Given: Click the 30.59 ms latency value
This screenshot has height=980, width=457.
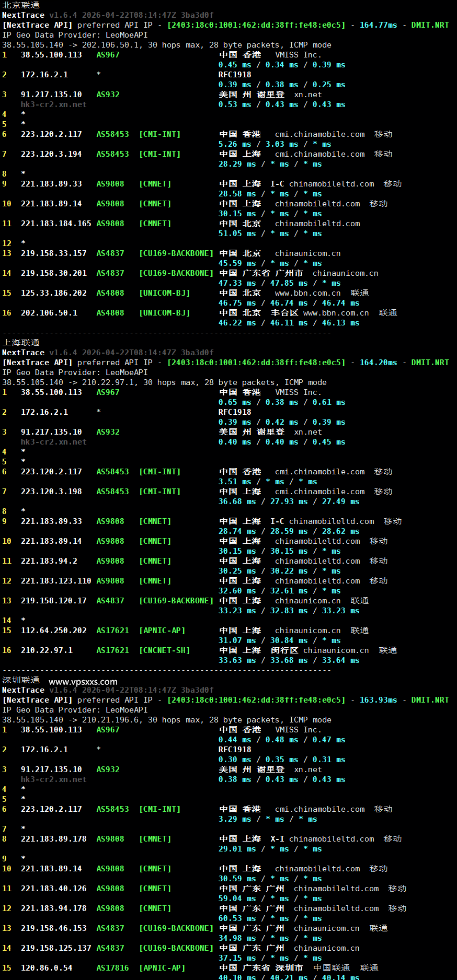Looking at the screenshot, I should pyautogui.click(x=237, y=879).
